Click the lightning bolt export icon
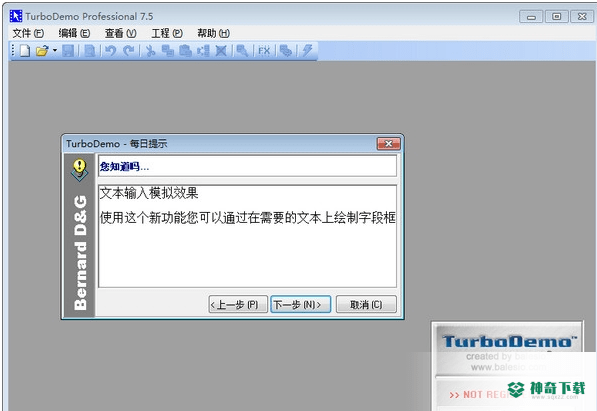The height and width of the screenshot is (411, 597). click(307, 51)
